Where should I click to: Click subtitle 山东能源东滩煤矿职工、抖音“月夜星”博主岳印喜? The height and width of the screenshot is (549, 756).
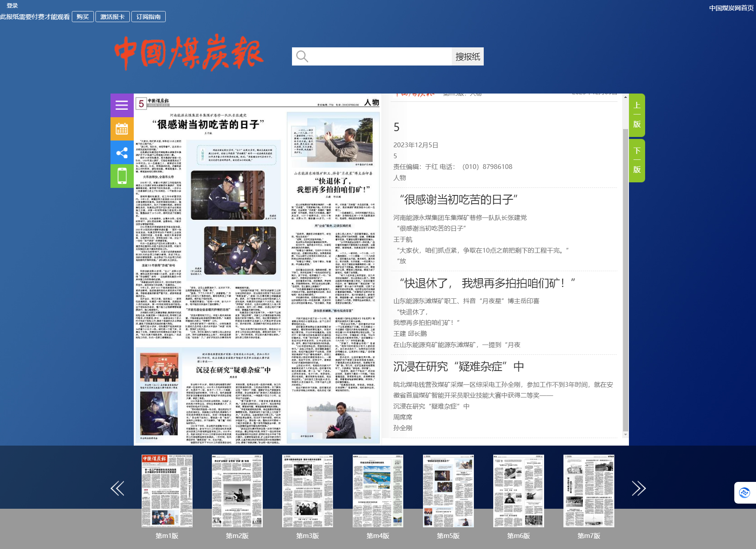click(466, 301)
